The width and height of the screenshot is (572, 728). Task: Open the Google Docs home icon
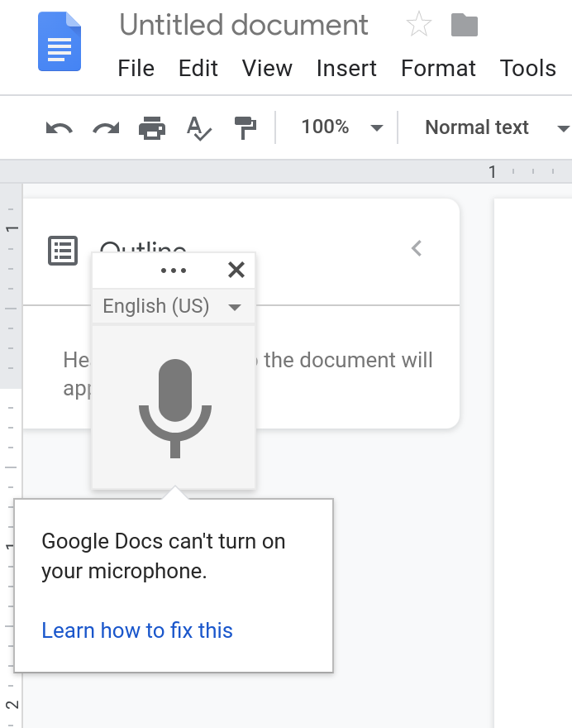[x=60, y=41]
